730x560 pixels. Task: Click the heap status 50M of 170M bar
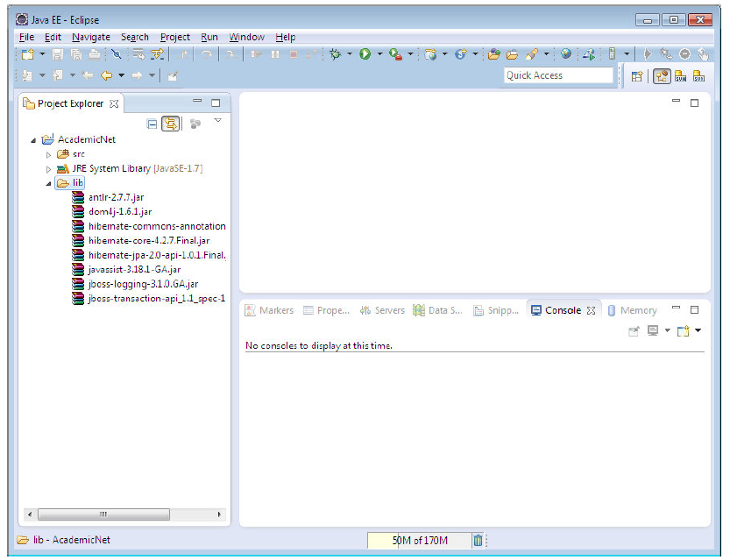click(420, 541)
